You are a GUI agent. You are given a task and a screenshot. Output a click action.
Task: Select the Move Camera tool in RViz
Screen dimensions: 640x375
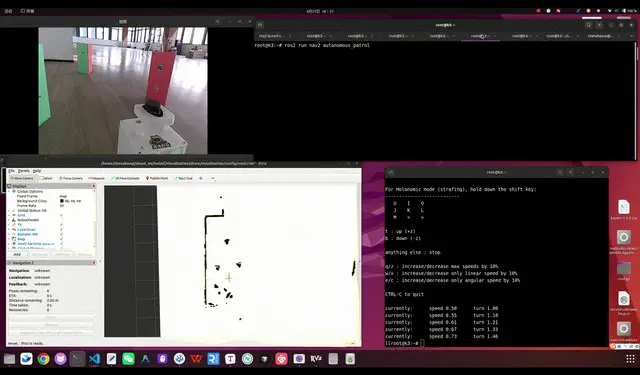22,178
